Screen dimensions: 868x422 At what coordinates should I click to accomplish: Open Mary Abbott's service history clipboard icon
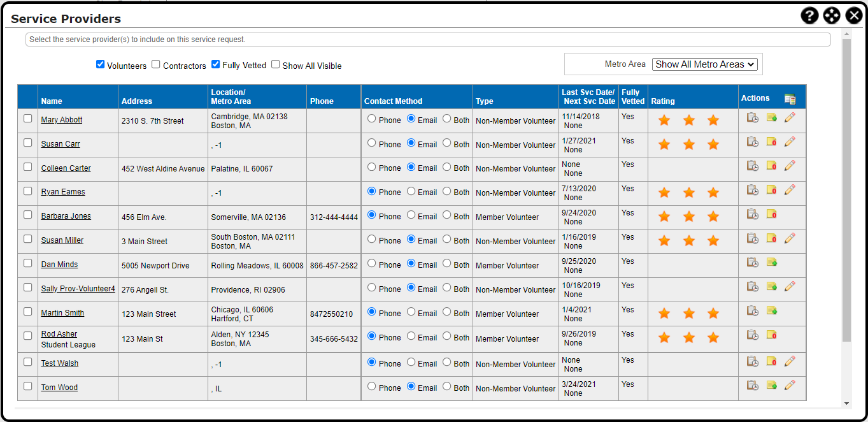pos(753,118)
